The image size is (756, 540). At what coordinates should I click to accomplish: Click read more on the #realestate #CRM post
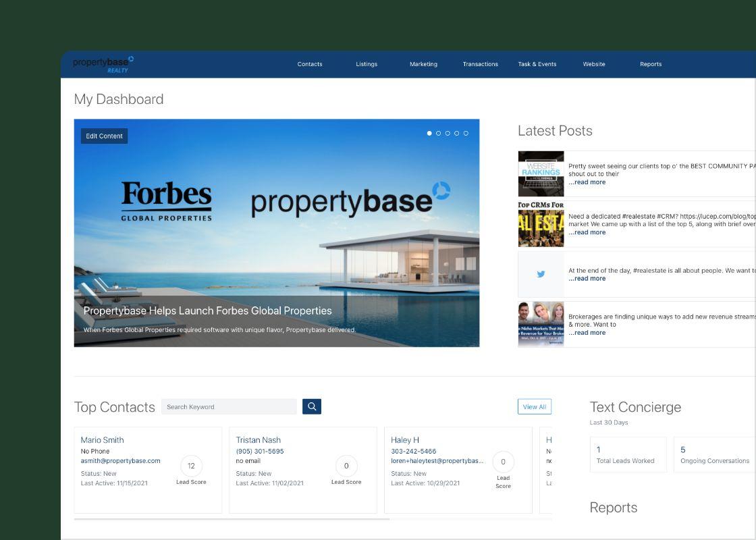(587, 232)
